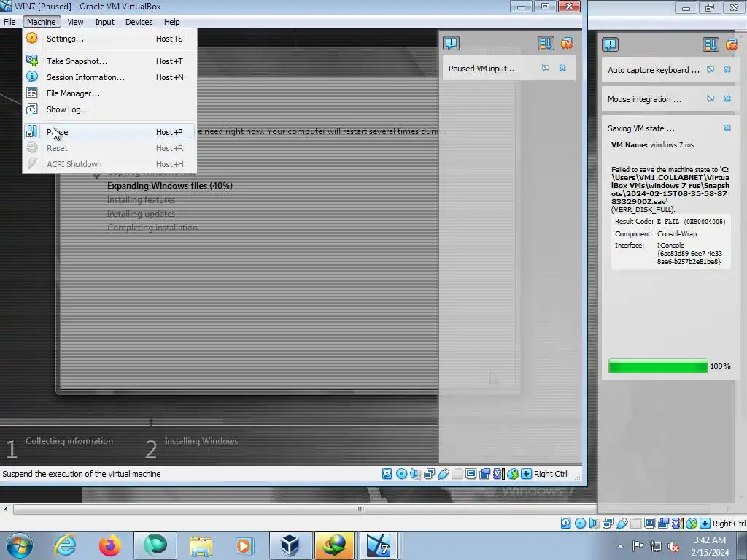Screen dimensions: 747x560
Task: Show hidden system tray icons
Action: (620, 546)
